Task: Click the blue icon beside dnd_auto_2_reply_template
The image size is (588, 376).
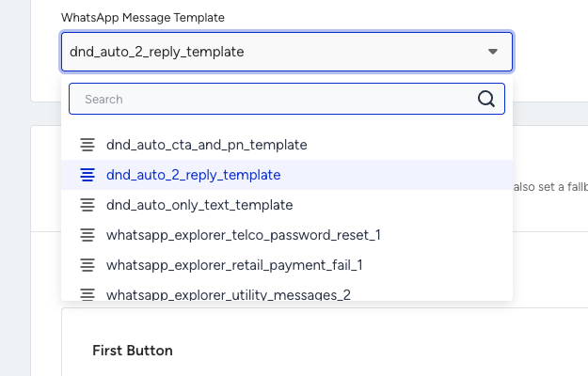Action: click(x=87, y=175)
